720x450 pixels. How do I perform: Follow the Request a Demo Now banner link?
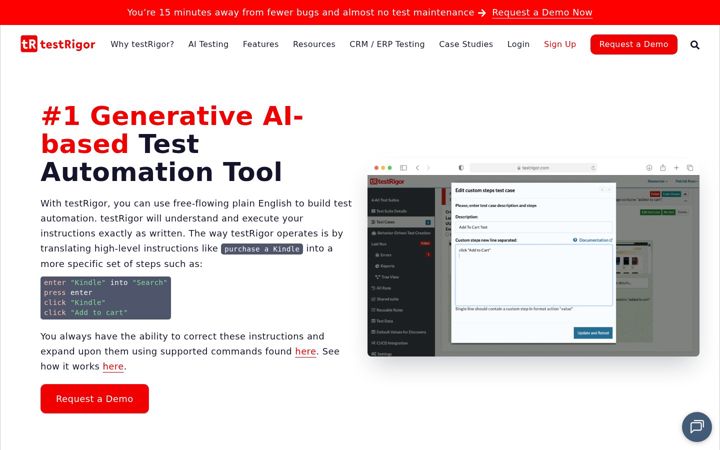(x=542, y=12)
